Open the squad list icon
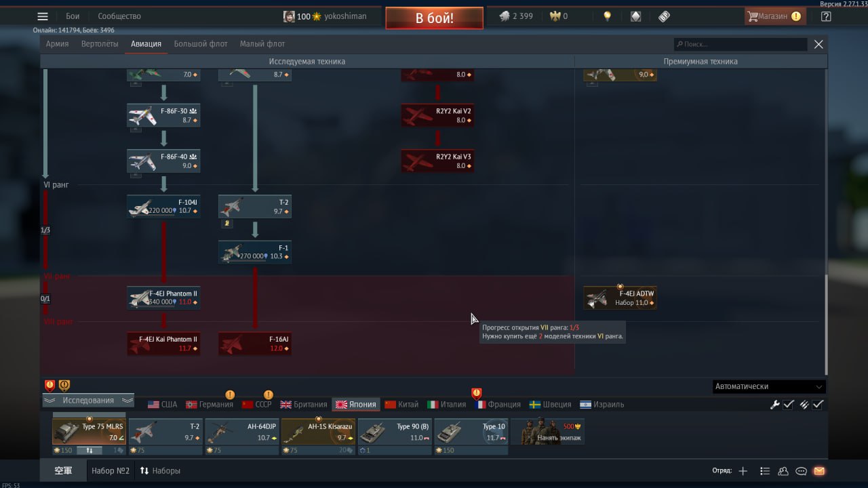This screenshot has height=488, width=868. [x=765, y=471]
